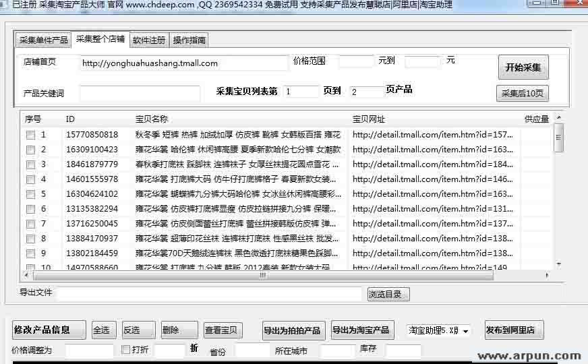Click the product name starting 秋冬季 短裤 热裤
The image size is (588, 364).
point(238,135)
